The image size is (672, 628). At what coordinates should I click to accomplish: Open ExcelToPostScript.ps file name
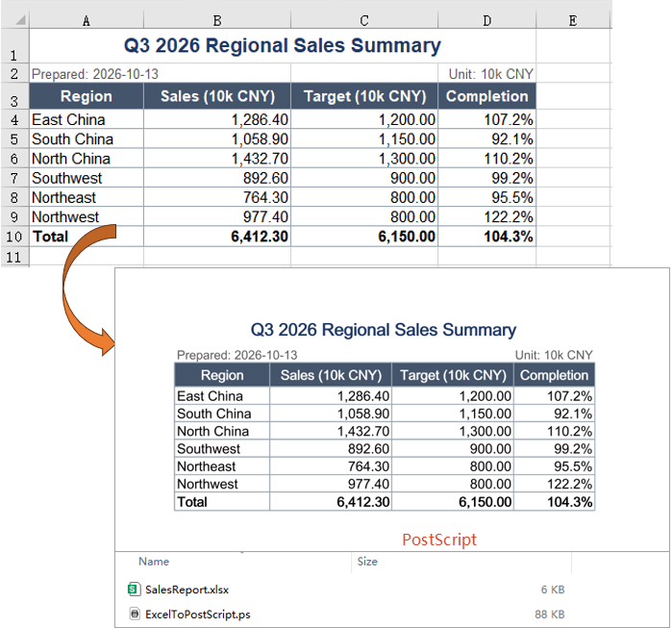[x=198, y=615]
